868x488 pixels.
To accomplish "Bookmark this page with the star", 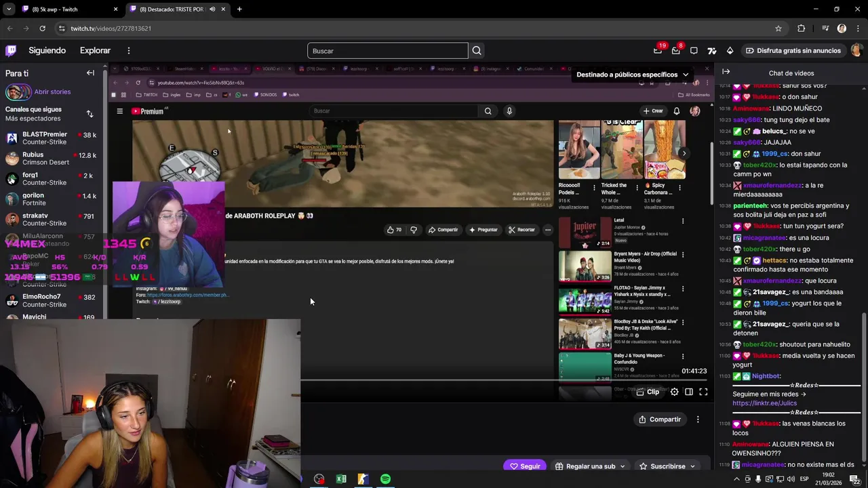I will click(x=778, y=28).
